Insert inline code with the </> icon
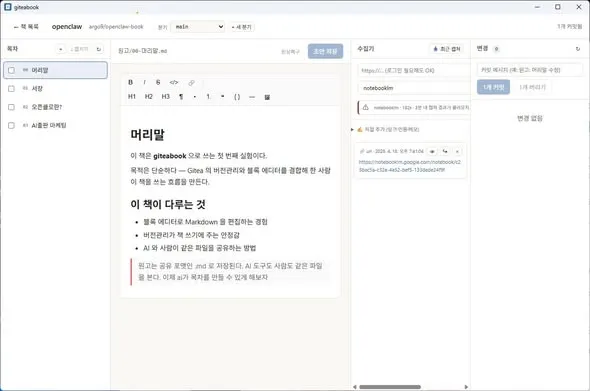590x391 pixels. pyautogui.click(x=173, y=82)
